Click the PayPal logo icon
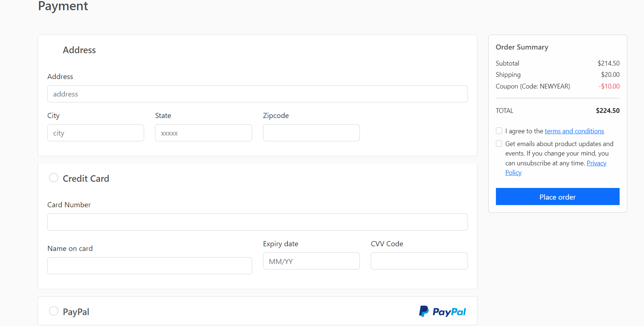The width and height of the screenshot is (644, 326). click(442, 311)
